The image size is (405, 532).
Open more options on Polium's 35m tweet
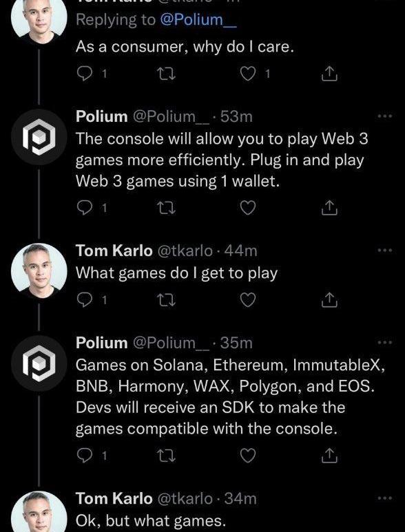point(385,343)
